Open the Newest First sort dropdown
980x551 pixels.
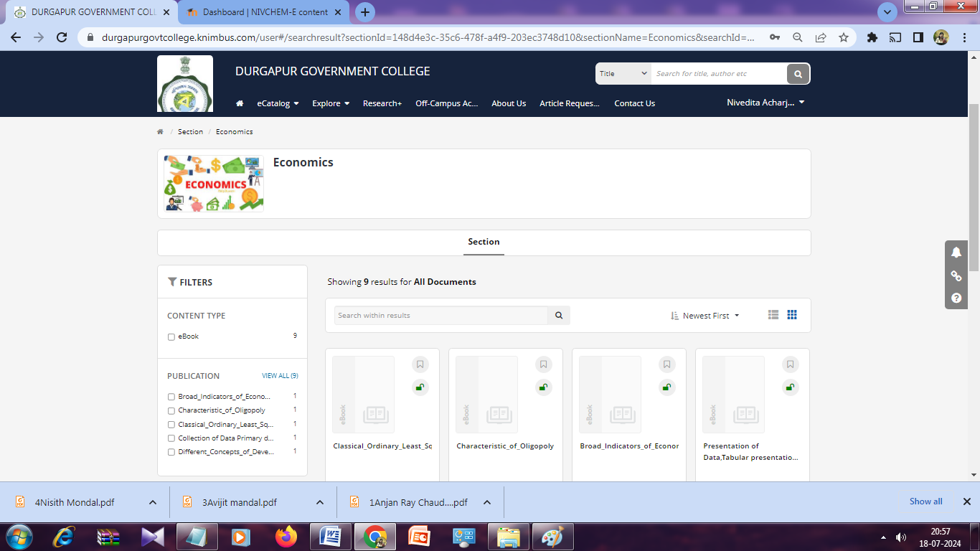click(705, 316)
